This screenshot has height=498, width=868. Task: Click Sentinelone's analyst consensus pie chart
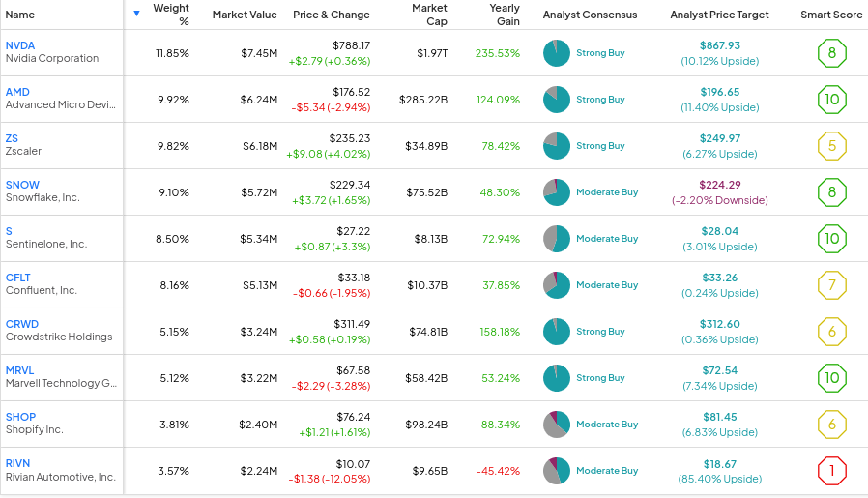tap(557, 239)
